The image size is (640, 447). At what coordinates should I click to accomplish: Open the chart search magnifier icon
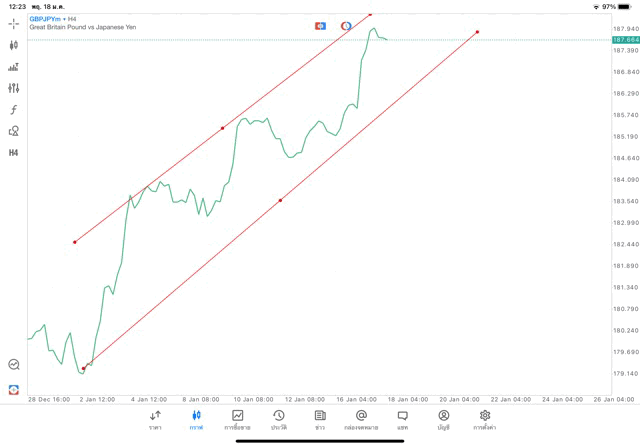coord(14,365)
